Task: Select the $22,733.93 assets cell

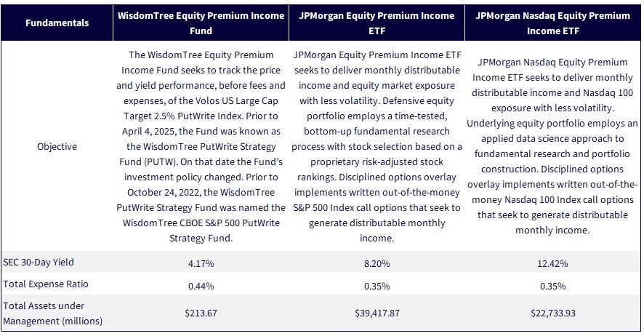Action: pos(553,313)
